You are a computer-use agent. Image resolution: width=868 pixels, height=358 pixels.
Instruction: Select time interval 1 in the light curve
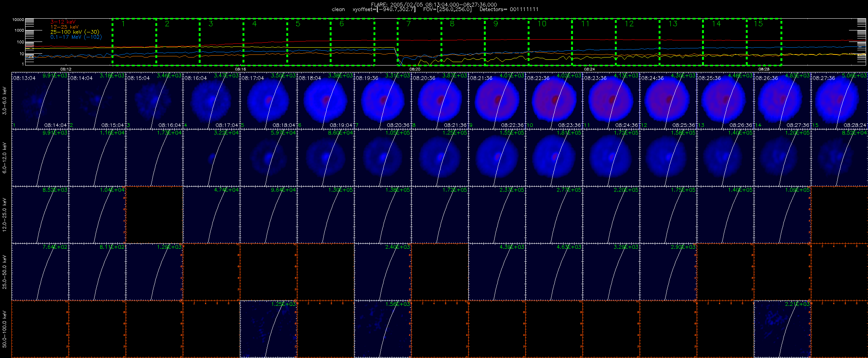pyautogui.click(x=134, y=42)
